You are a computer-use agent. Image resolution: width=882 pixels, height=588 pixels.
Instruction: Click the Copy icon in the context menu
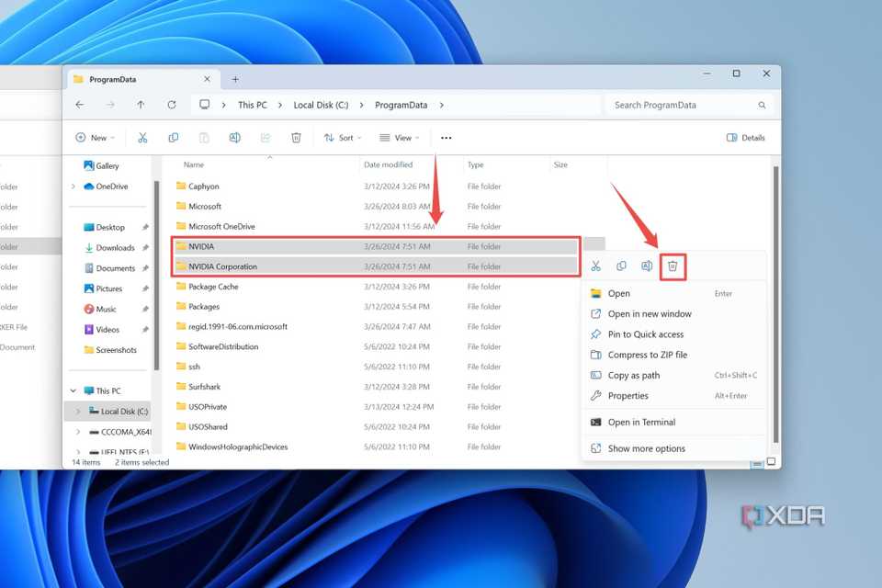(x=621, y=266)
